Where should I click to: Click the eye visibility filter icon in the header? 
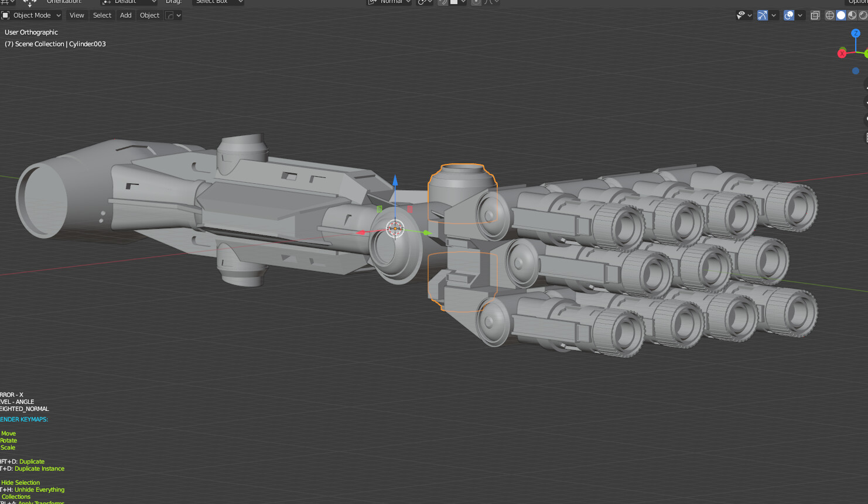coord(740,15)
